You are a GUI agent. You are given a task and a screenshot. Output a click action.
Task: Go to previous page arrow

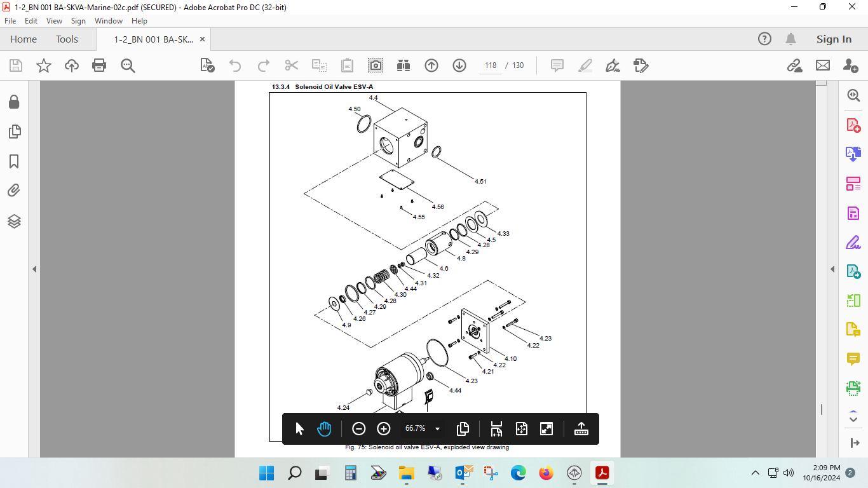point(431,65)
